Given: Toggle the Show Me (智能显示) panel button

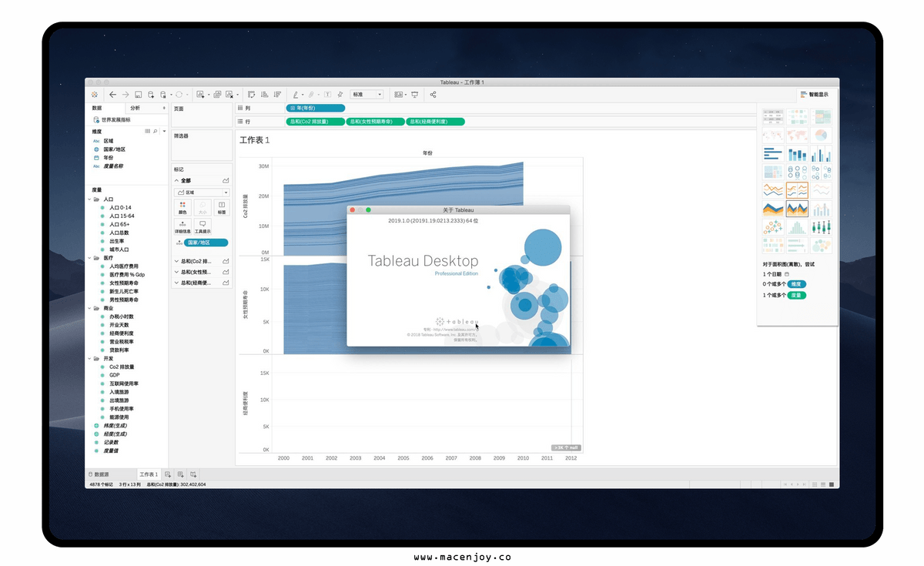Looking at the screenshot, I should tap(815, 94).
